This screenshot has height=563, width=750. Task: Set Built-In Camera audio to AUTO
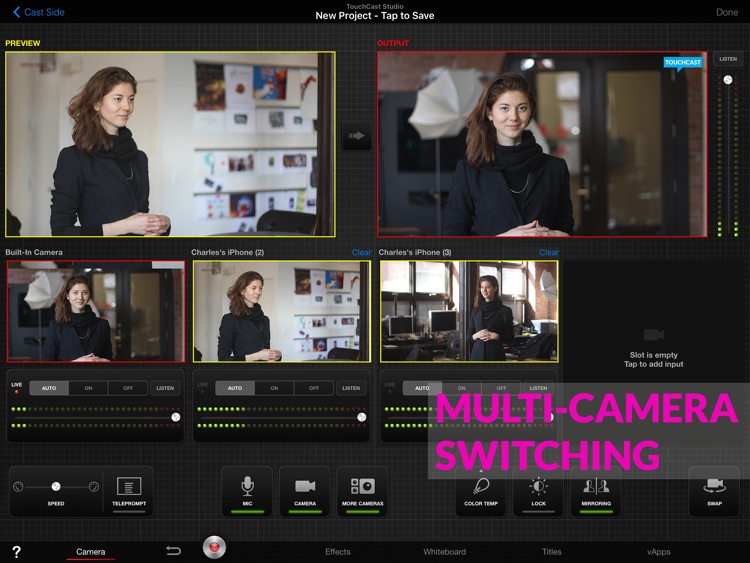click(49, 388)
